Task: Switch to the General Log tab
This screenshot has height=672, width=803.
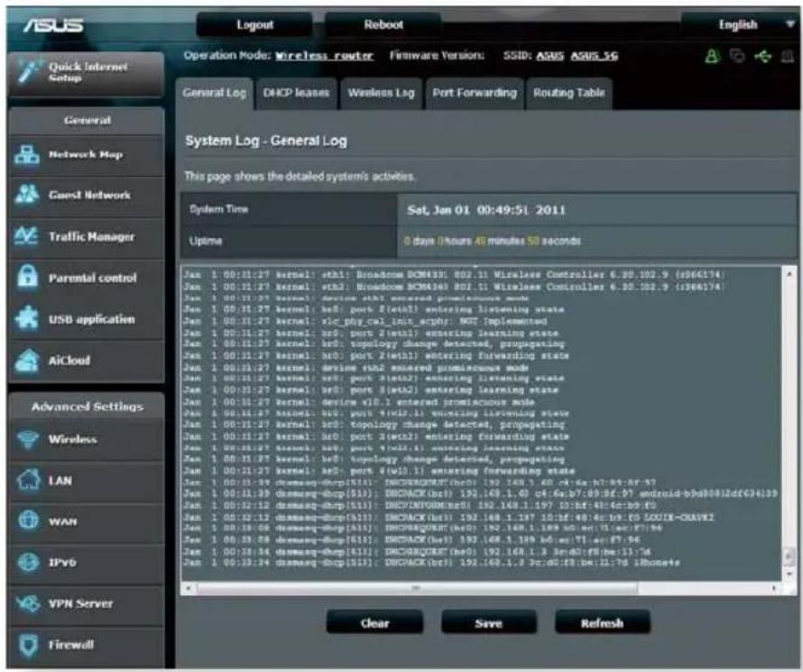Action: pos(215,94)
